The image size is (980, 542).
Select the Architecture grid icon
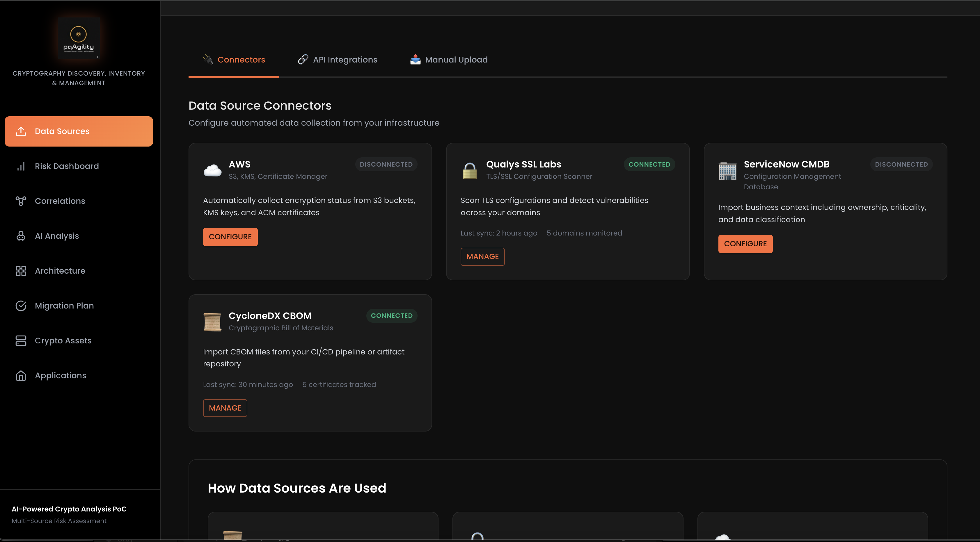21,271
